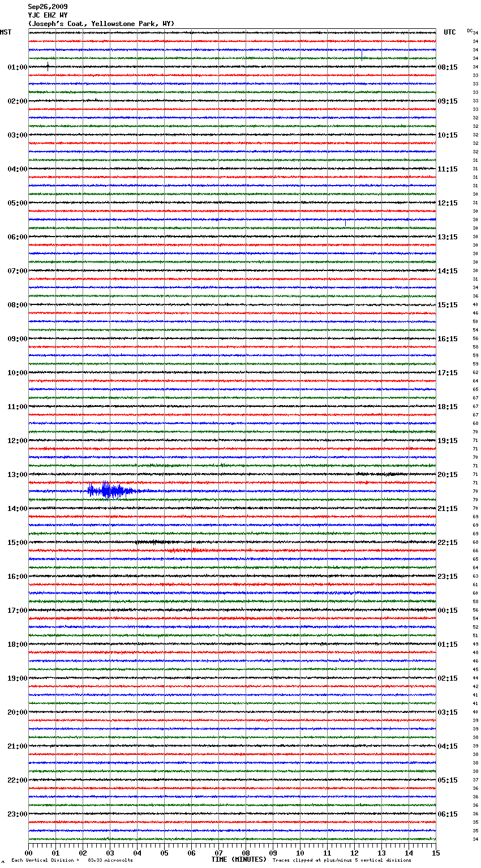Click the 14:15 UTC time label

click(x=448, y=271)
